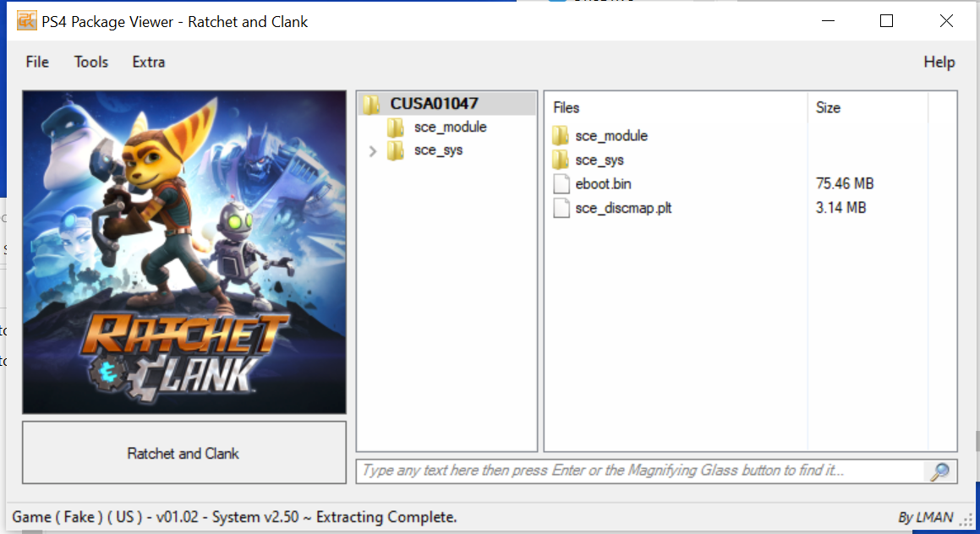
Task: Click sce_sys folder icon in tree
Action: tap(396, 151)
